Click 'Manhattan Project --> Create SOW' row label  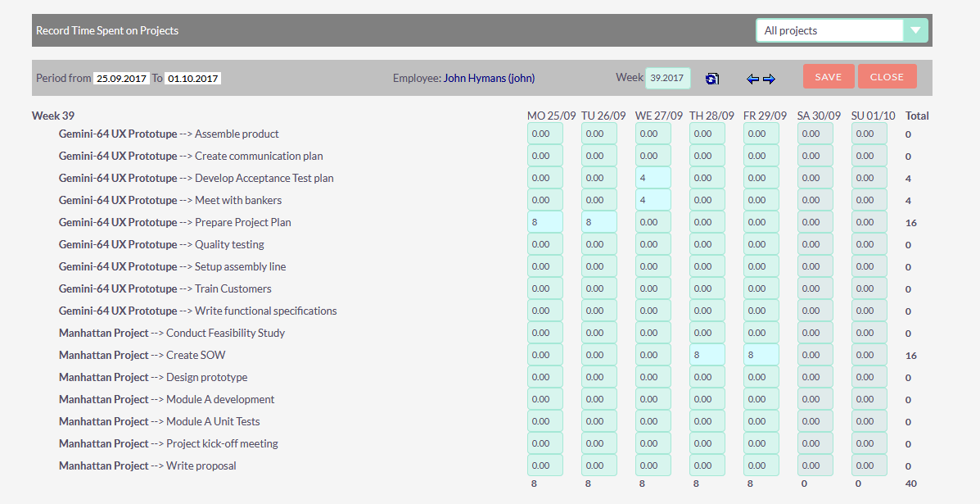[x=142, y=355]
